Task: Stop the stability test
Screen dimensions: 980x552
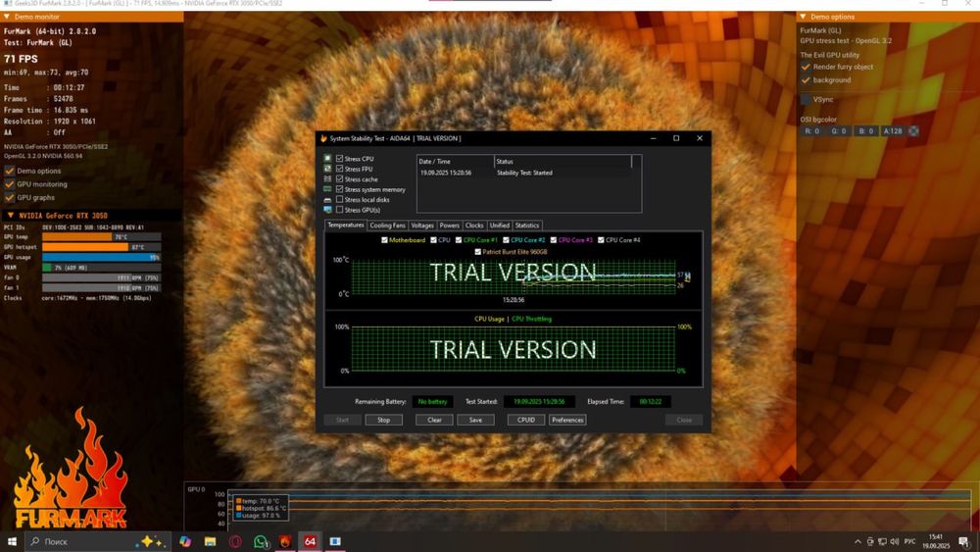Action: point(384,420)
